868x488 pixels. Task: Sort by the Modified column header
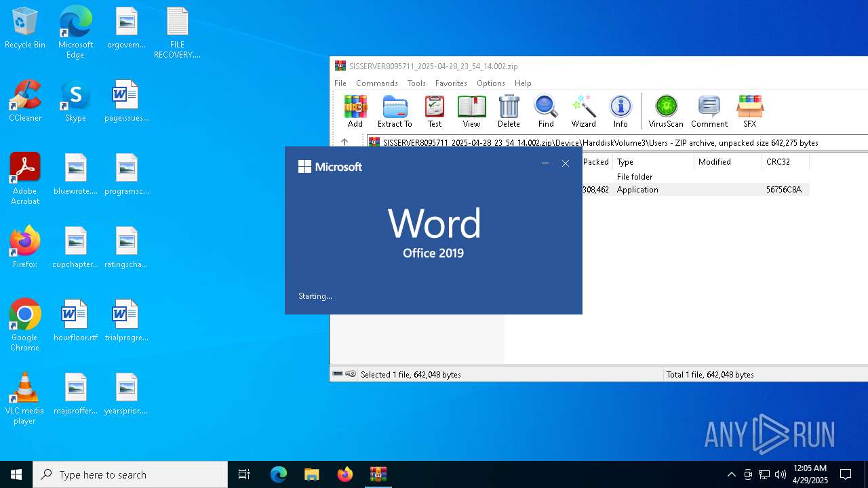pos(728,162)
